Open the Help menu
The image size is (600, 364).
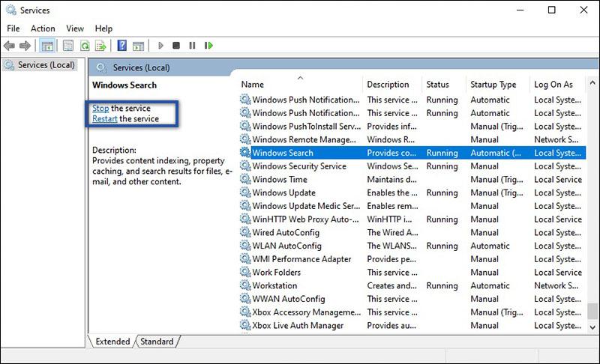click(x=103, y=28)
